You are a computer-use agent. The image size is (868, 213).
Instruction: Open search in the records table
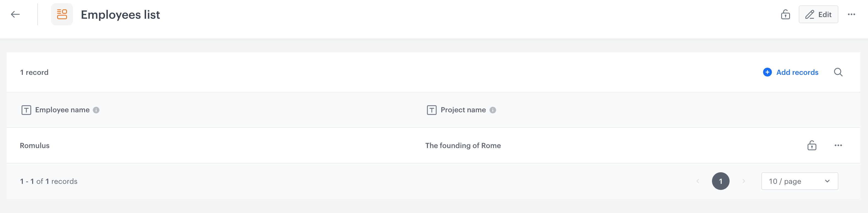coord(839,72)
